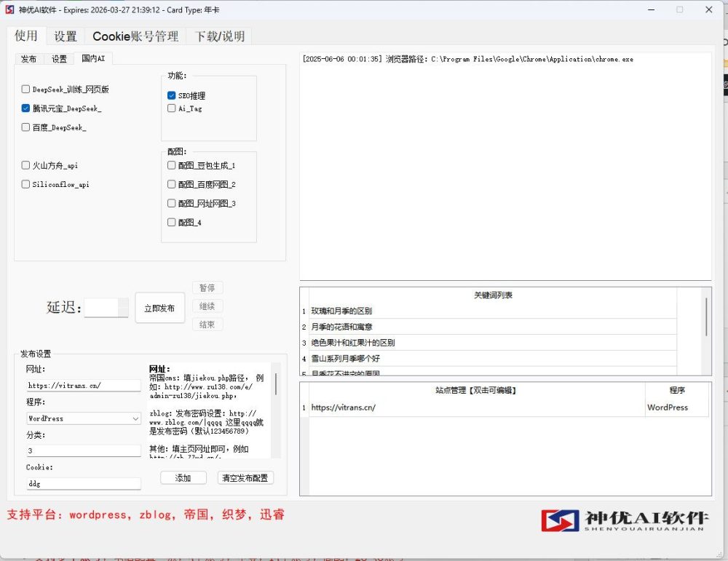Click the 清空发布配置 button
Screen dimensions: 728x561
[x=245, y=478]
